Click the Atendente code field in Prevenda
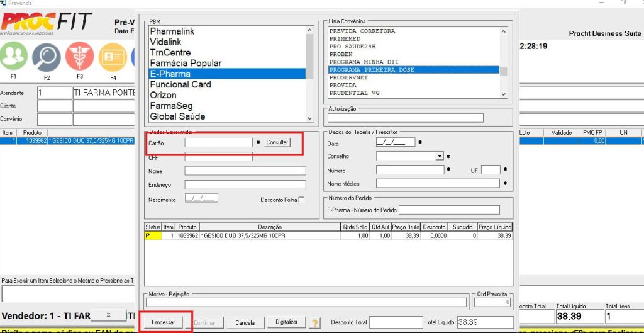Viewport: 644px width, 333px height. (55, 93)
